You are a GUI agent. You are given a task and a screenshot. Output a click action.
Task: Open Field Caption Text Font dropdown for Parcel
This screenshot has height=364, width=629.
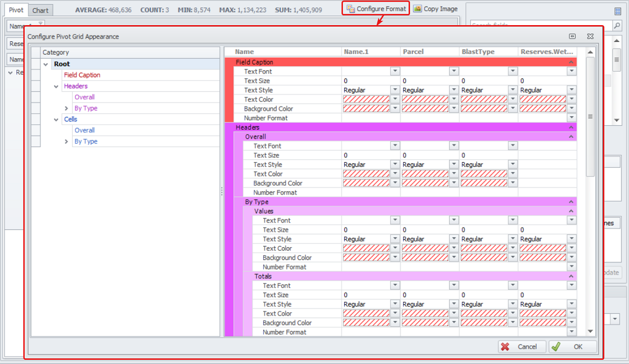click(x=454, y=71)
